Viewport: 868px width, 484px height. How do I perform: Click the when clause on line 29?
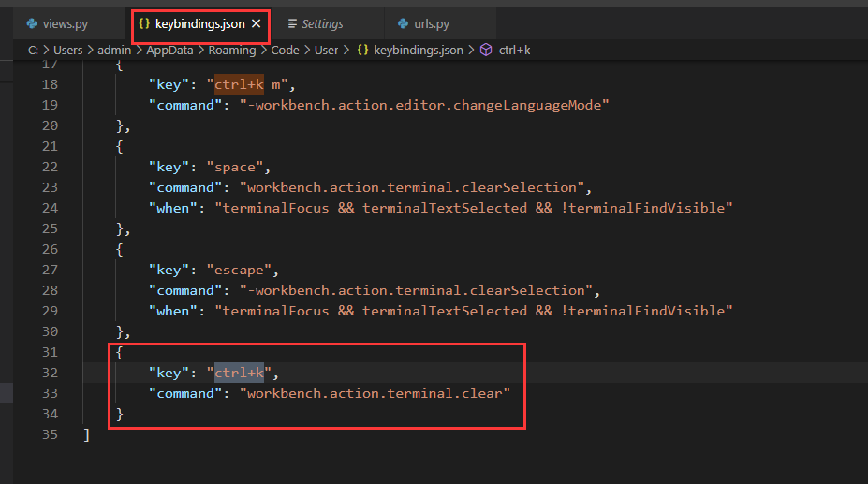[x=473, y=311]
